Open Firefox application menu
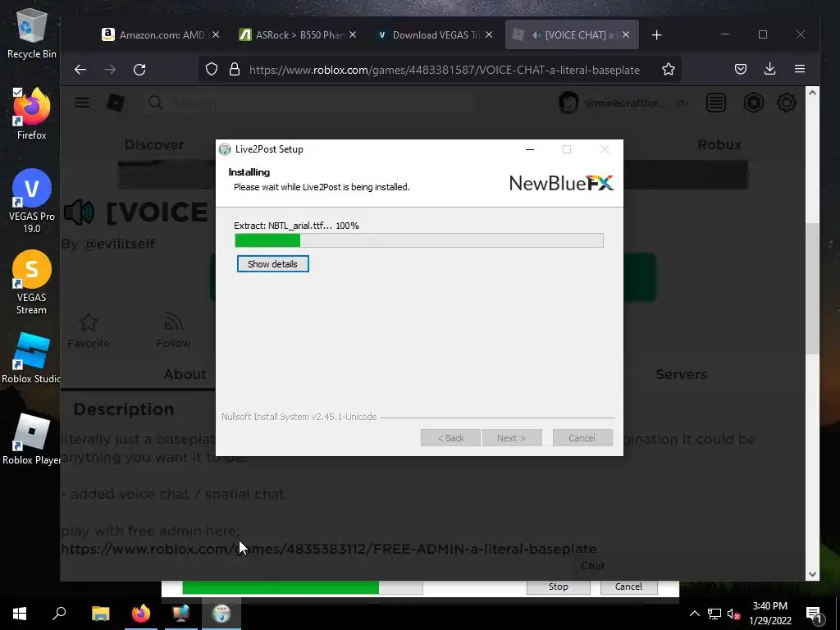840x630 pixels. click(x=800, y=69)
